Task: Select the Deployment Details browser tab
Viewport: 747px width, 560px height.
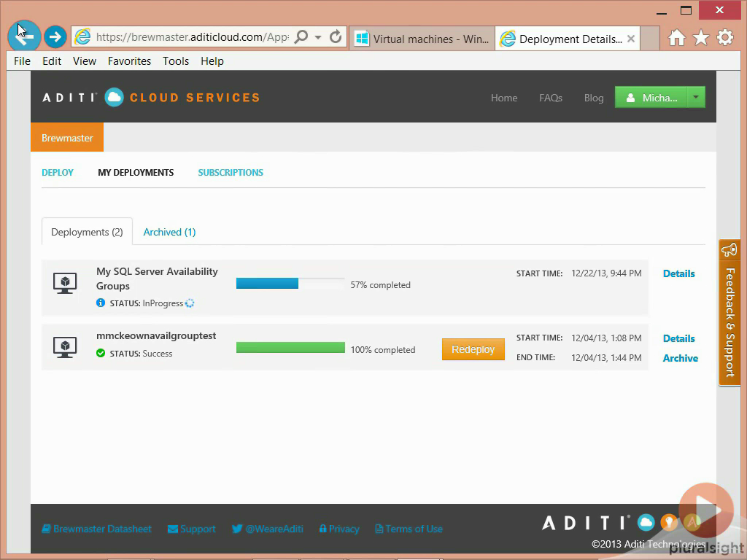Action: [567, 39]
